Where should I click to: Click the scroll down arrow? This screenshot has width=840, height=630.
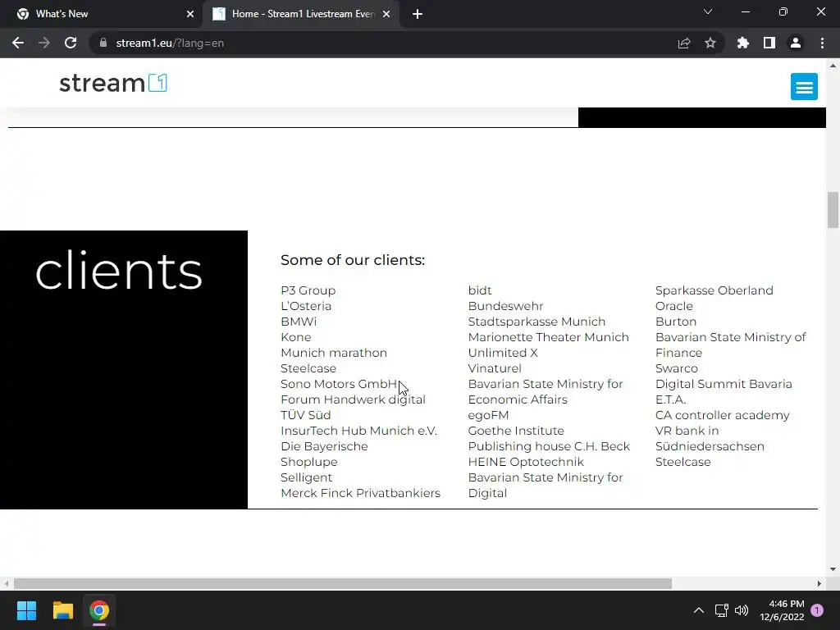pyautogui.click(x=833, y=569)
